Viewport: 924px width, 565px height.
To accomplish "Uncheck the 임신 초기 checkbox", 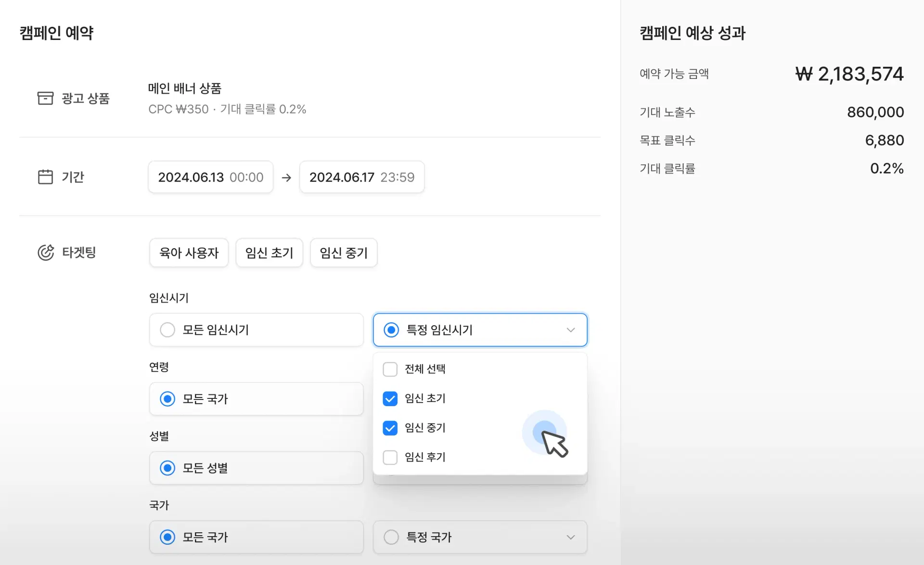I will 390,398.
